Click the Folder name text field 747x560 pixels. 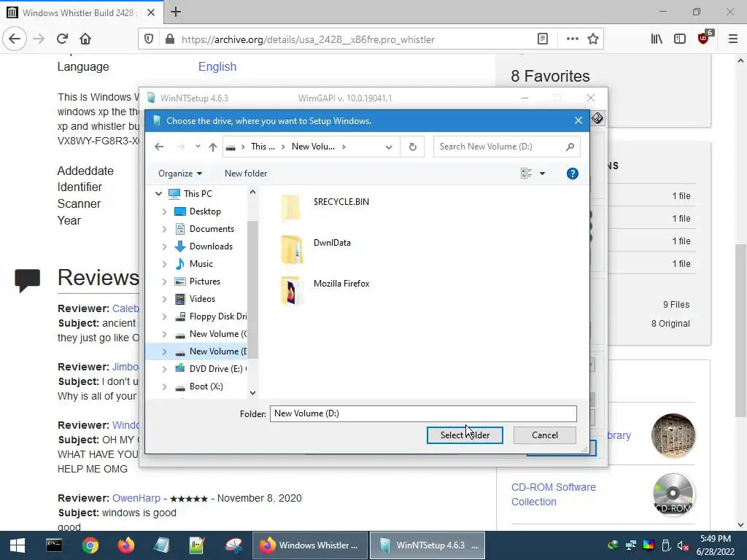click(x=423, y=413)
